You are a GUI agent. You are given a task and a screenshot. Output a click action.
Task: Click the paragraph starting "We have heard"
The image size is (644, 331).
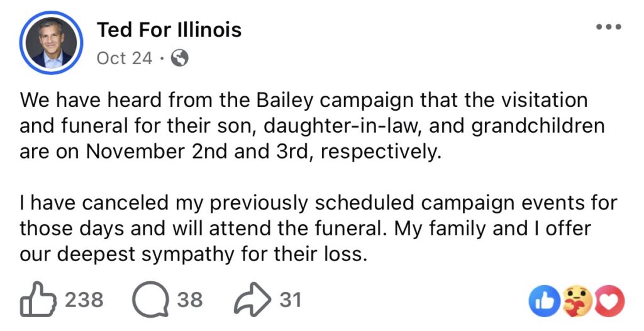coord(302,126)
